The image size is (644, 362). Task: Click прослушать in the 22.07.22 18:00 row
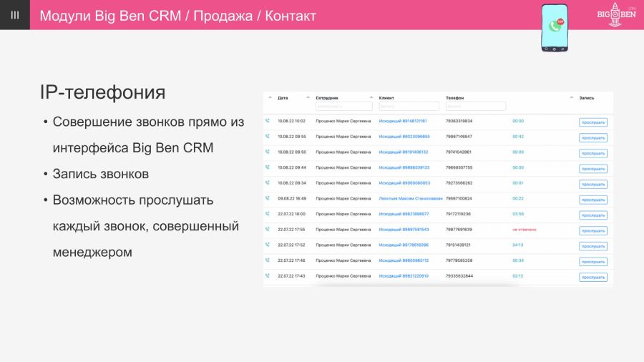coord(593,215)
